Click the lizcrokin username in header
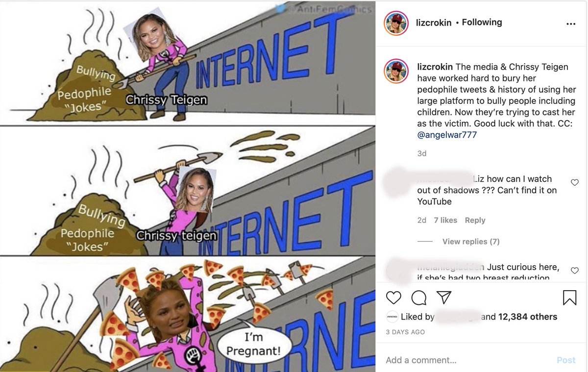The image size is (588, 372). coord(434,23)
